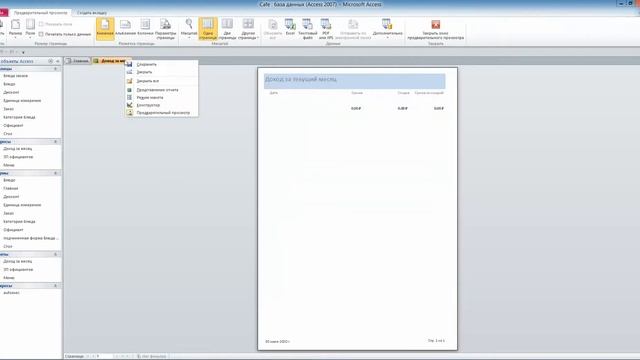Image resolution: width=640 pixels, height=360 pixels.
Task: Switch to the Главная document tab
Action: click(x=78, y=61)
